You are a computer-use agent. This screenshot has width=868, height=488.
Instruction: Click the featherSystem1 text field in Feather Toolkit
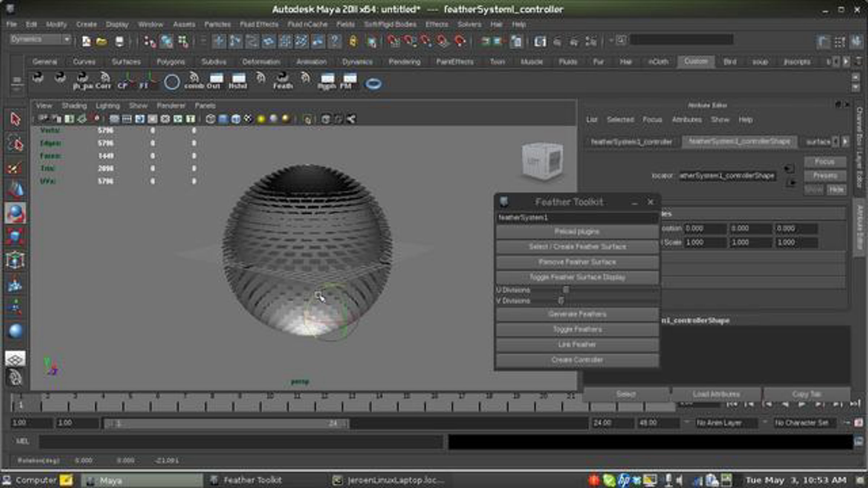(x=577, y=218)
